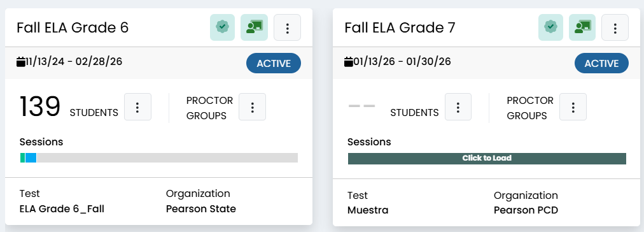Click the Click to Load sessions bar
644x232 pixels.
coord(487,158)
